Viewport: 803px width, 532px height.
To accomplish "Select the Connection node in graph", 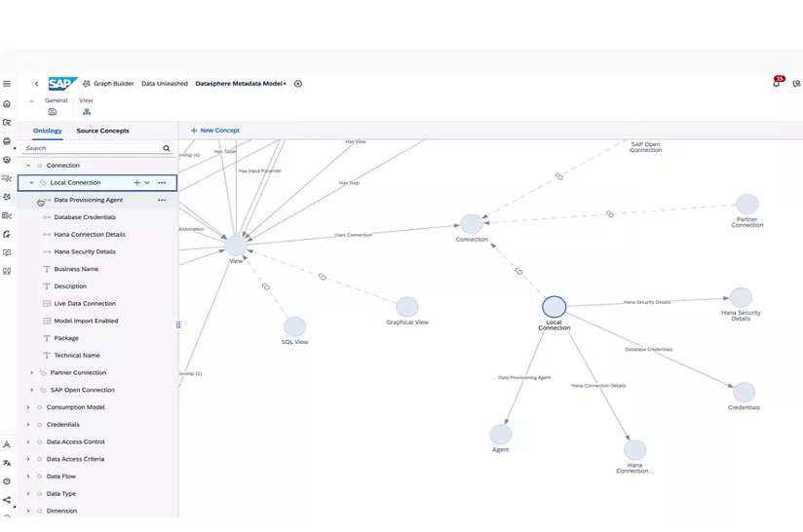I will coord(472,224).
